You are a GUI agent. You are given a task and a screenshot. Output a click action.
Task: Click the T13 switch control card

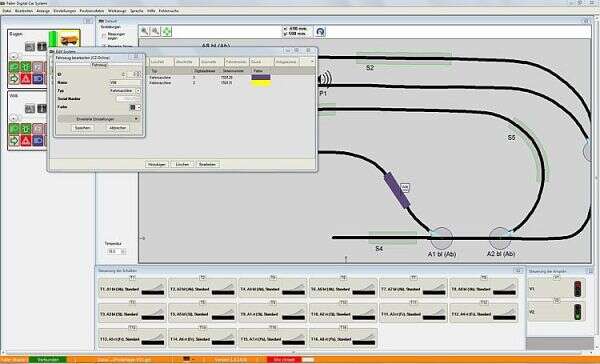pyautogui.click(x=132, y=338)
